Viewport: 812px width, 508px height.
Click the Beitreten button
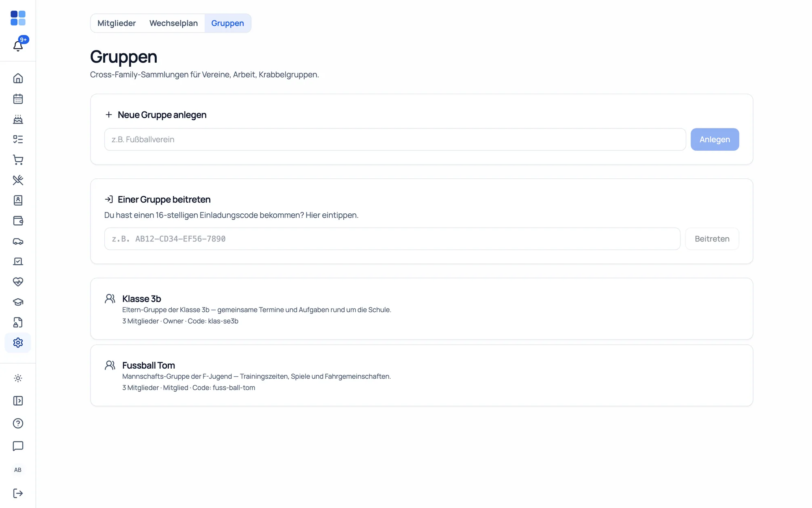[712, 239]
